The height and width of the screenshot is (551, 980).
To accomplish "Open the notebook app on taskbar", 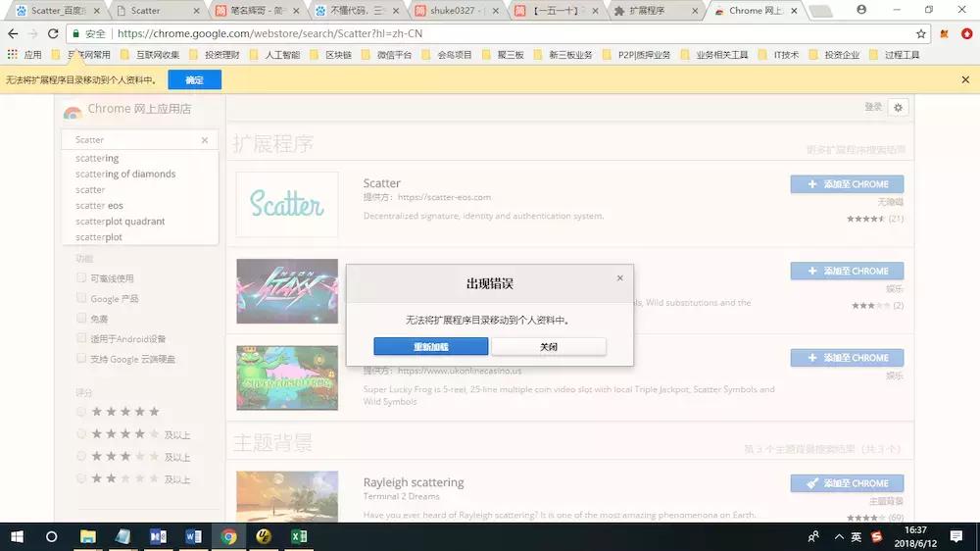I will click(x=123, y=536).
